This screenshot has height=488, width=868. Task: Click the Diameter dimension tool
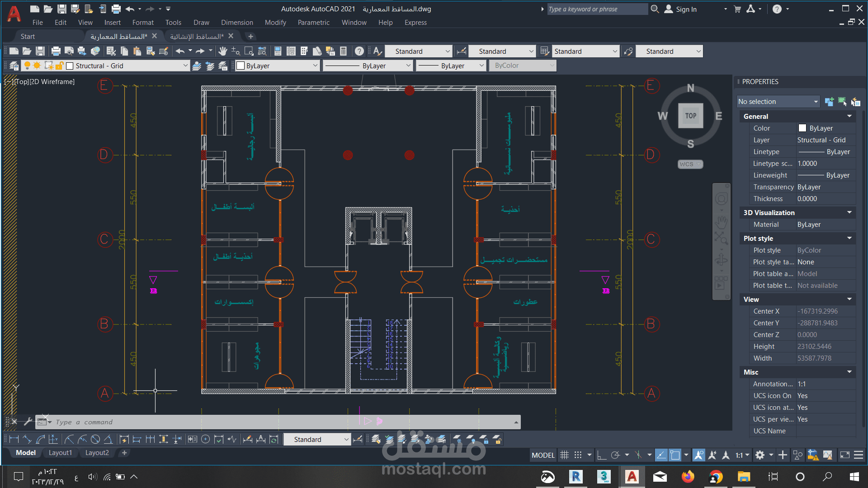tap(95, 440)
